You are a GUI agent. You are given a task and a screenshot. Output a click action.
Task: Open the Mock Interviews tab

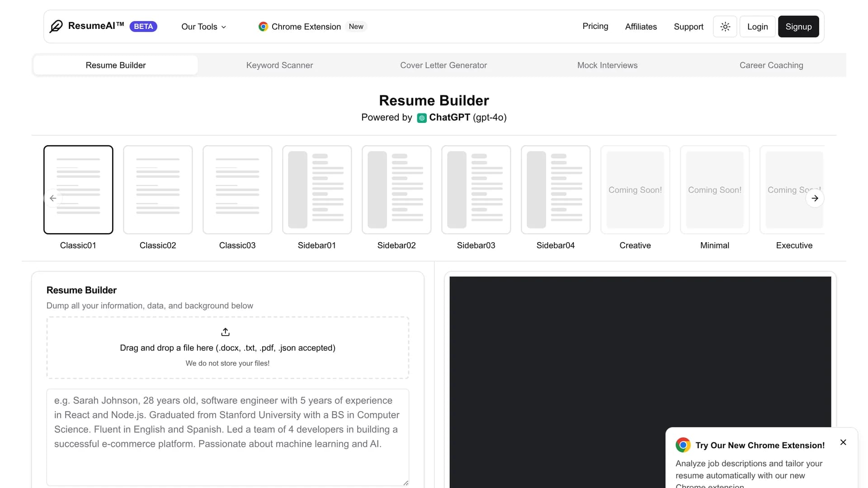[x=607, y=65]
